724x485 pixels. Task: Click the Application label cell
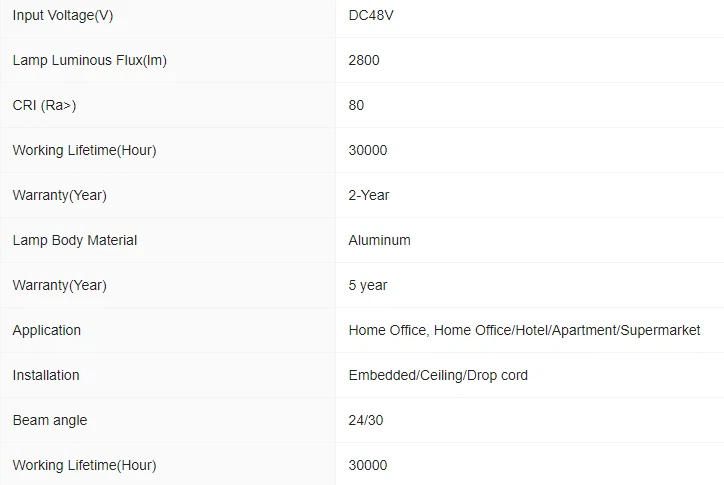[47, 330]
